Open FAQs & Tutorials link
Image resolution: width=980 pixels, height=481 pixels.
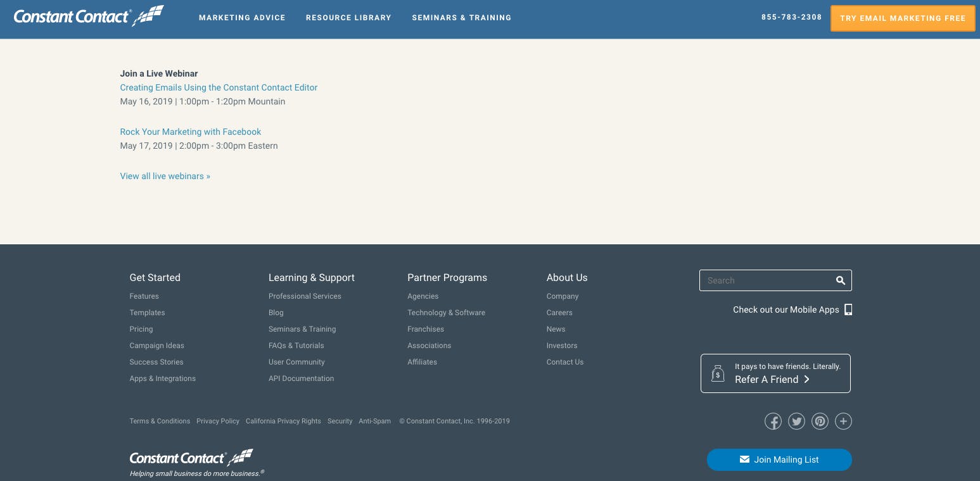click(x=296, y=346)
